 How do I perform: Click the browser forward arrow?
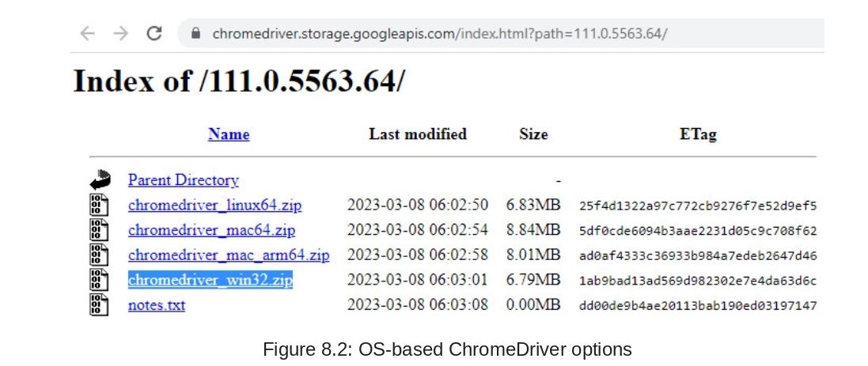[120, 33]
